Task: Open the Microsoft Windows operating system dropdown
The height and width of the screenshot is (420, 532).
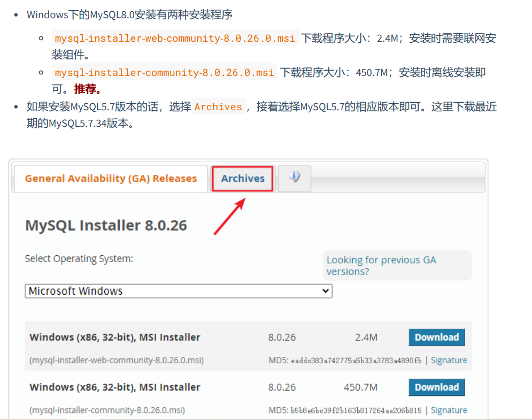Action: click(x=179, y=291)
